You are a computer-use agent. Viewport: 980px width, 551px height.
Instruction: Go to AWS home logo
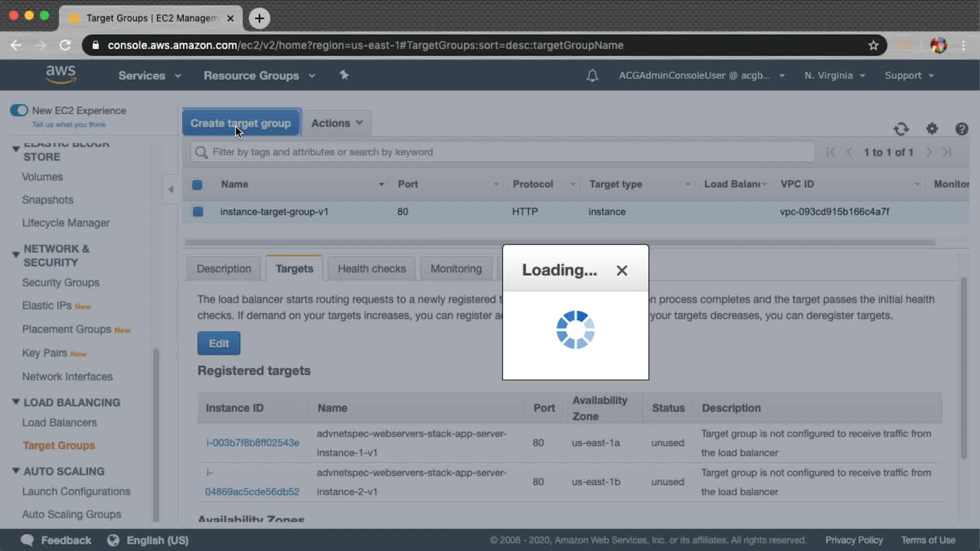[61, 75]
